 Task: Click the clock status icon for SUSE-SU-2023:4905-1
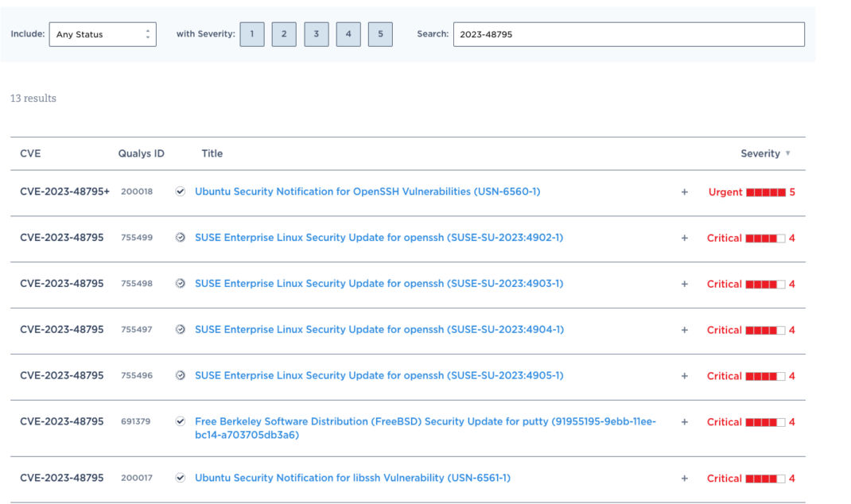pos(181,375)
